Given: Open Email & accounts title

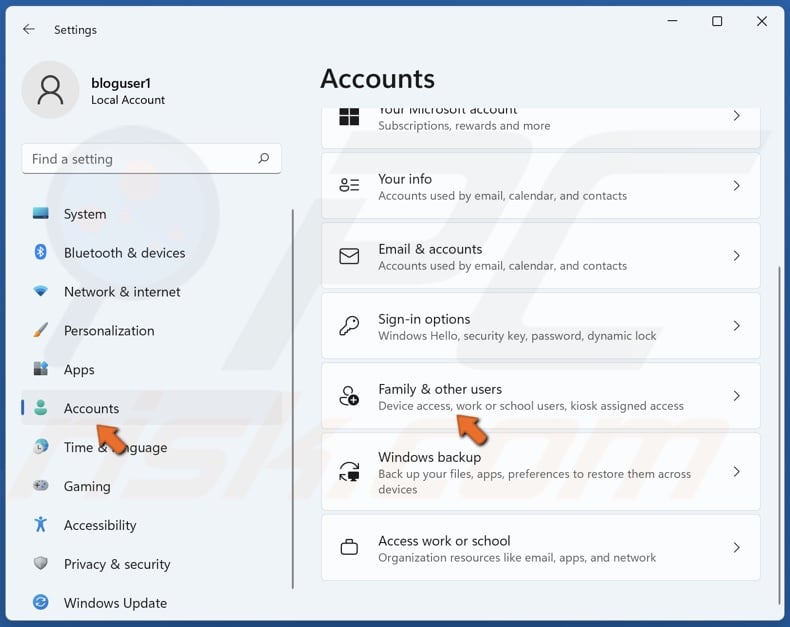Looking at the screenshot, I should [x=430, y=249].
